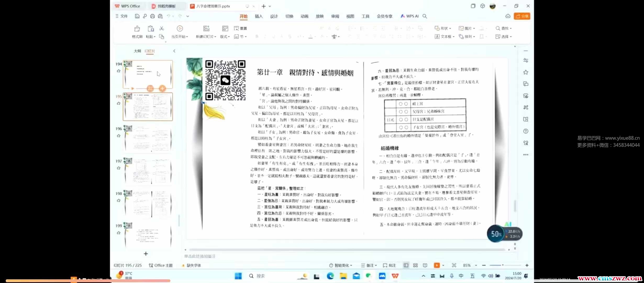Click the Format Painter (格式刷) icon
The width and height of the screenshot is (644, 283).
point(137,29)
